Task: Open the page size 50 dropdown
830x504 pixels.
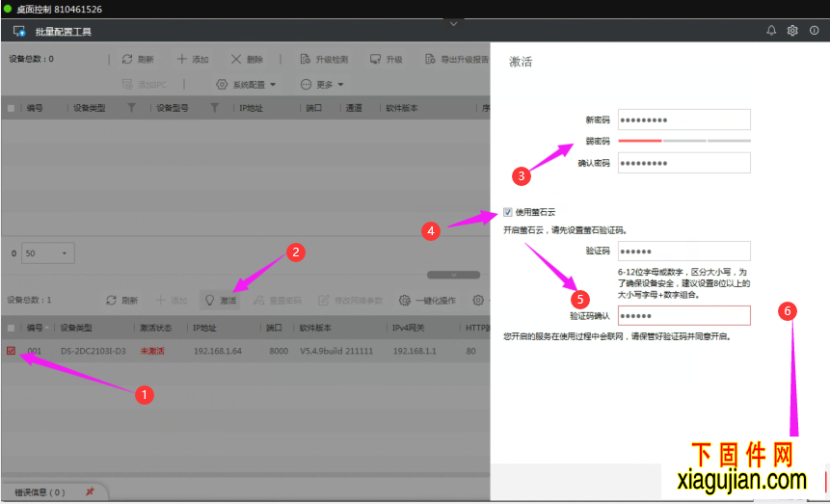Action: point(47,253)
